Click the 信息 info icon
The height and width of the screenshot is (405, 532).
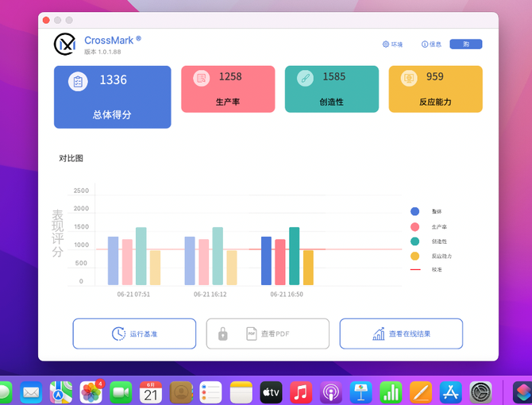click(425, 44)
